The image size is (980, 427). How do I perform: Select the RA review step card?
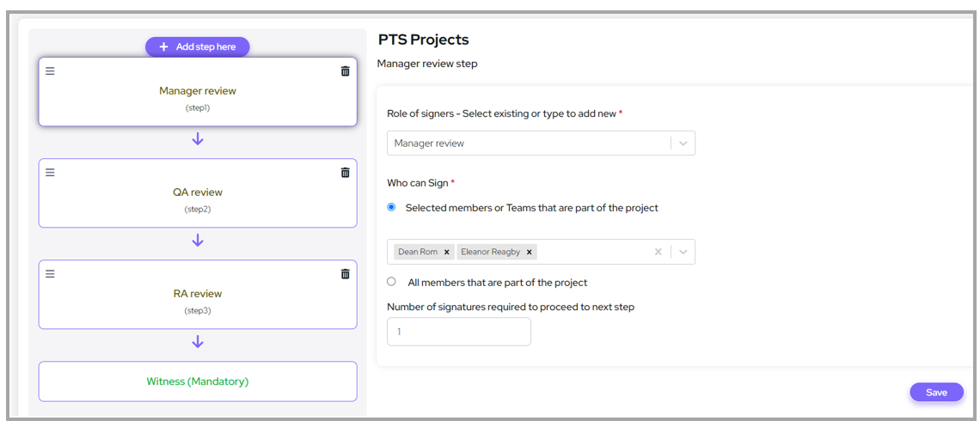click(198, 297)
